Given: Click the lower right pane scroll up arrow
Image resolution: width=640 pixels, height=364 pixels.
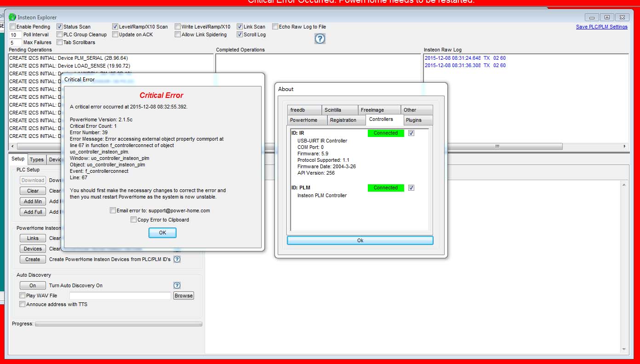Looking at the screenshot, I should (x=624, y=185).
